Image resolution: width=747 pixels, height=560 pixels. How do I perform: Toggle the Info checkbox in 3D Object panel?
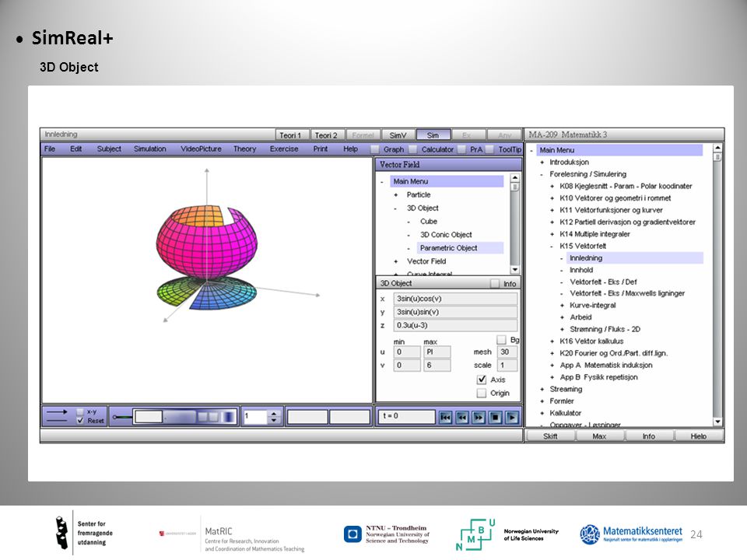point(495,283)
